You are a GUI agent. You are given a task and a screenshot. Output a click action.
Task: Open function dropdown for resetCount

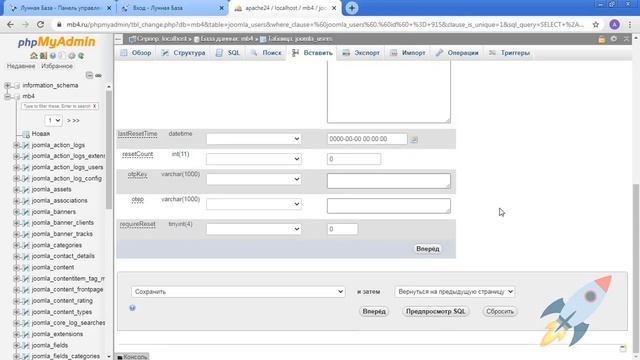click(253, 159)
